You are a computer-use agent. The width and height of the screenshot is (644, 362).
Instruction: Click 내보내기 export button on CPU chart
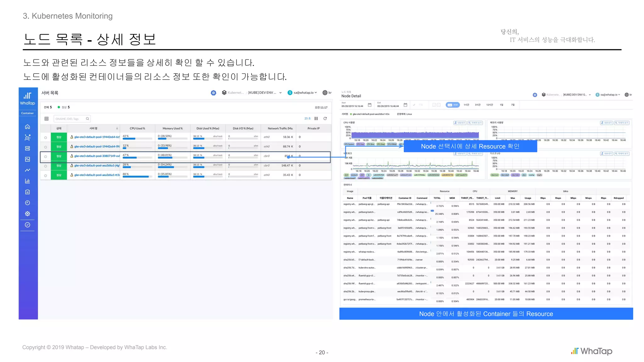coord(459,123)
